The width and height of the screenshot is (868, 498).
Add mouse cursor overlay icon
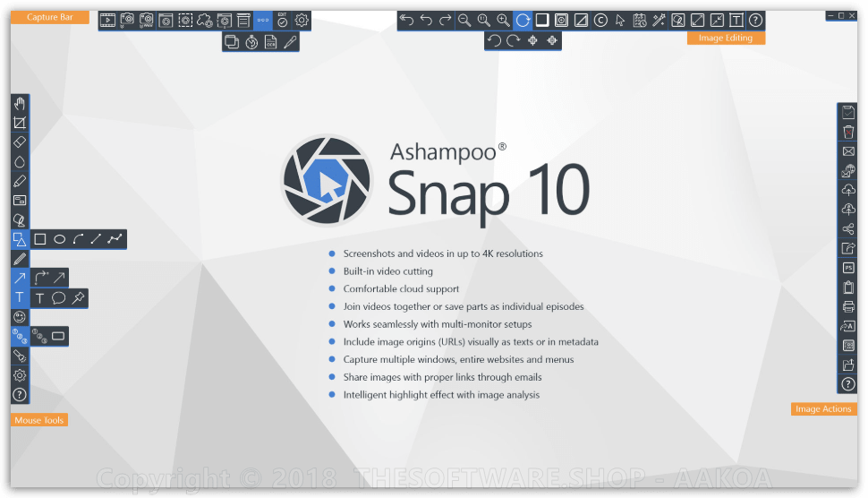pos(620,21)
